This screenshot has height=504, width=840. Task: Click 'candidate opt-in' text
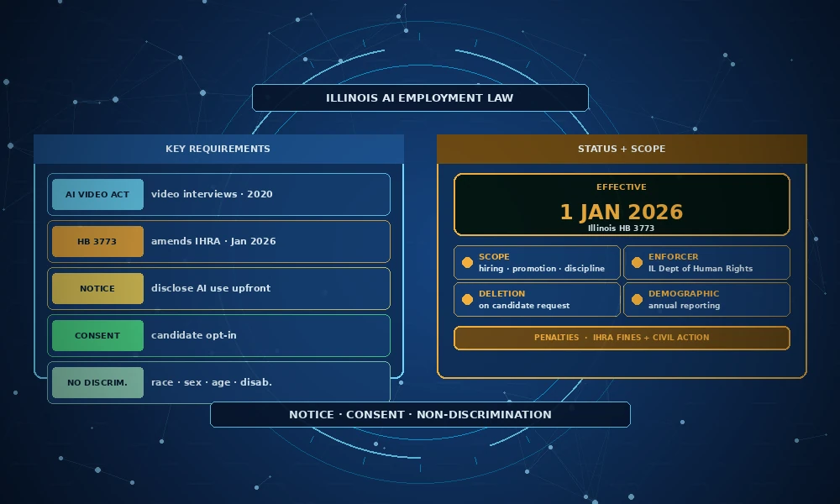[193, 335]
